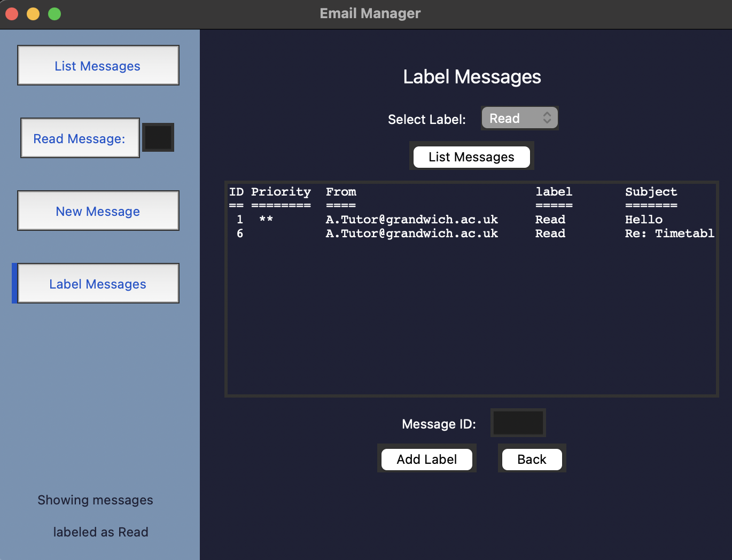
Task: Click the Select Label: caption
Action: click(426, 119)
